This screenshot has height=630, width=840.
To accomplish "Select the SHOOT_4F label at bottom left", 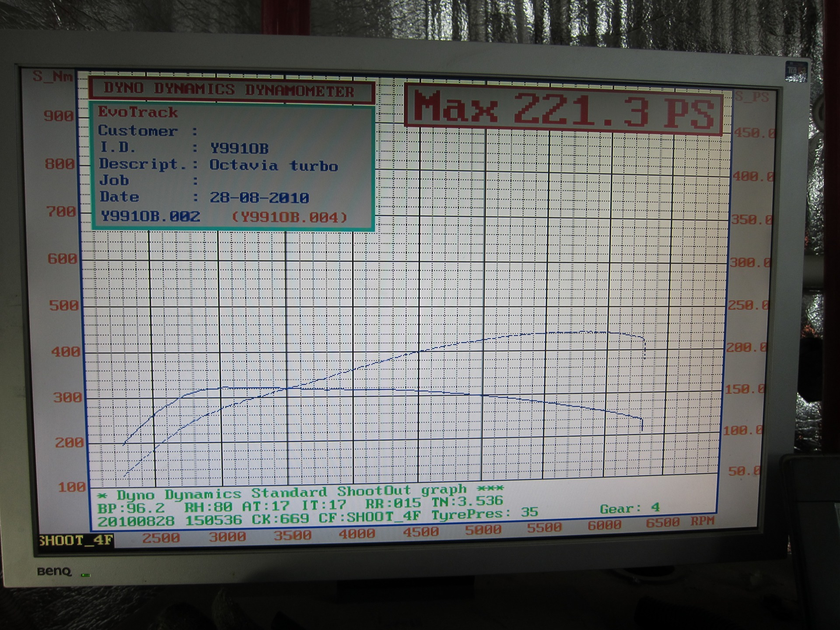I will [76, 540].
